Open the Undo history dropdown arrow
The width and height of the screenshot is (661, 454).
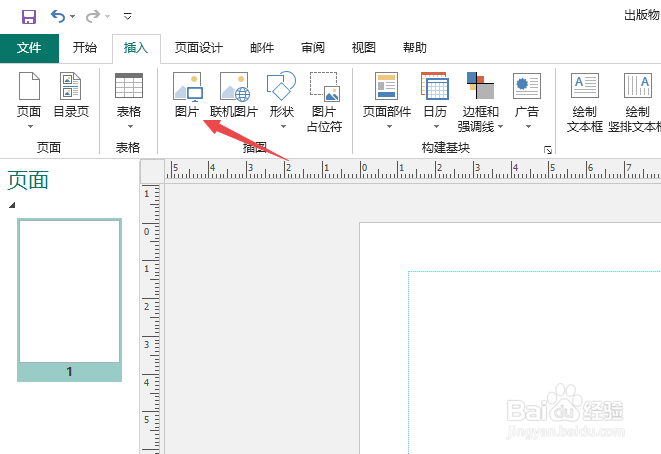[x=73, y=17]
